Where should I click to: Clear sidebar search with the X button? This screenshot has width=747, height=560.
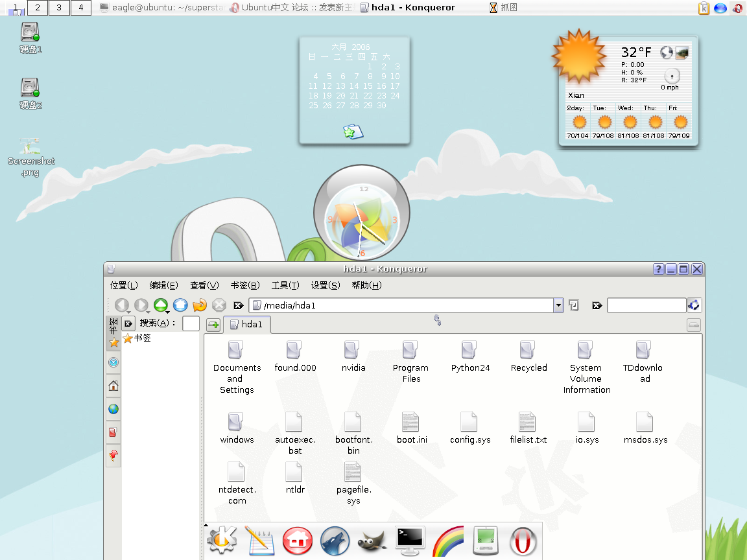[128, 323]
